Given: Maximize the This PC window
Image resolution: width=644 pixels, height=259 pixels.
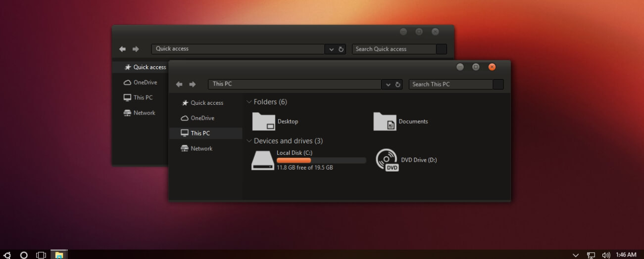Looking at the screenshot, I should click(x=476, y=67).
